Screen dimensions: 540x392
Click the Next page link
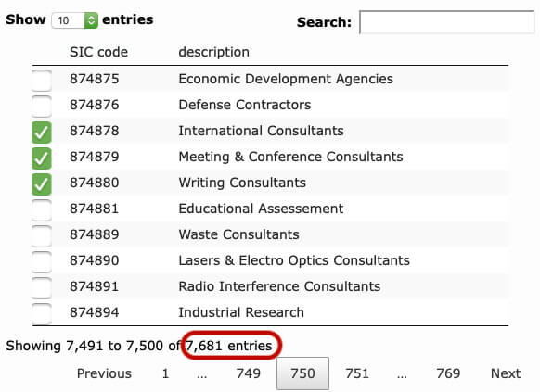[506, 373]
